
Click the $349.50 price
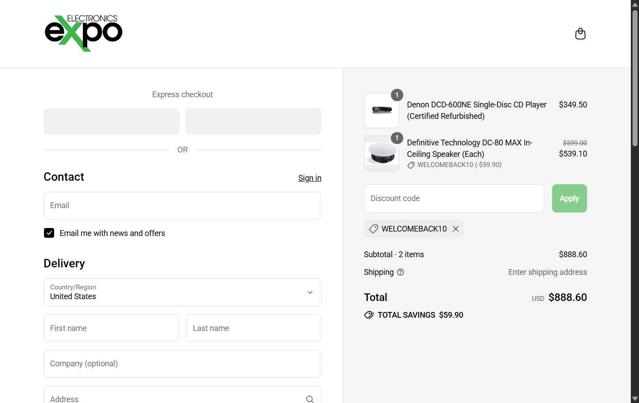(573, 105)
